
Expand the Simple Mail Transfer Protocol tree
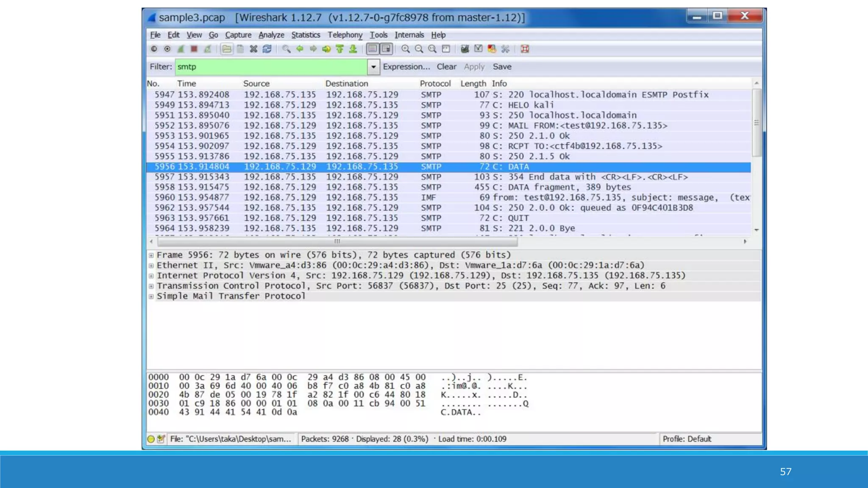[151, 297]
